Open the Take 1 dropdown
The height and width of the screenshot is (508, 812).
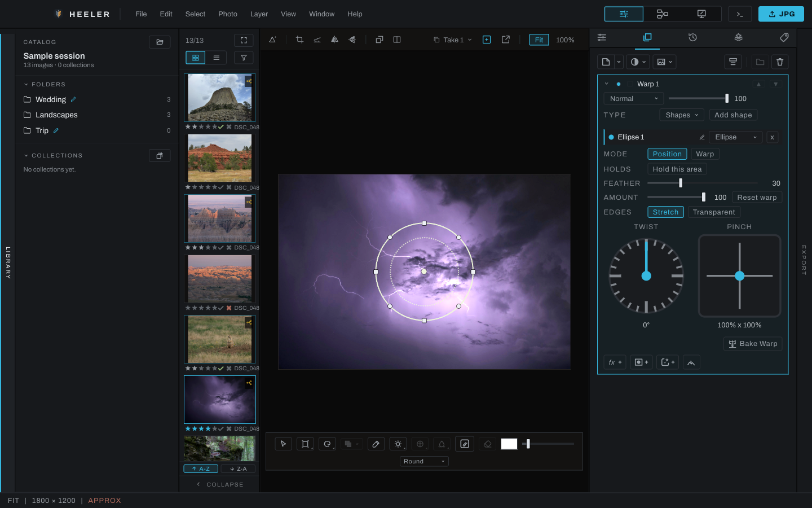tap(453, 40)
